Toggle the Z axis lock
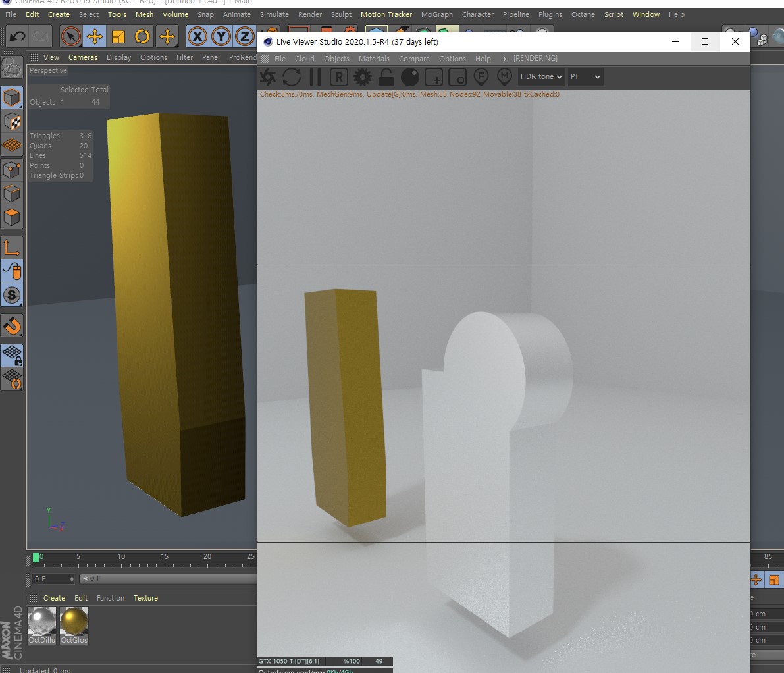The image size is (784, 673). tap(245, 36)
